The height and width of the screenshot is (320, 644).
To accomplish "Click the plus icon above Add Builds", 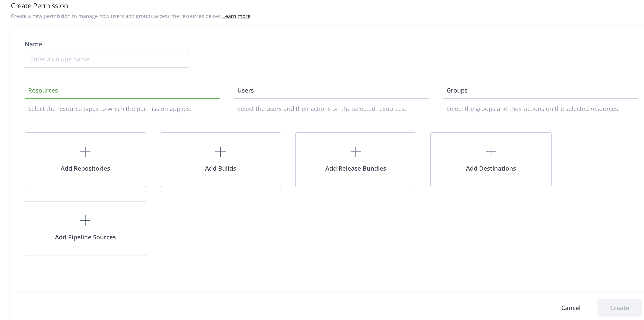I will tap(220, 152).
